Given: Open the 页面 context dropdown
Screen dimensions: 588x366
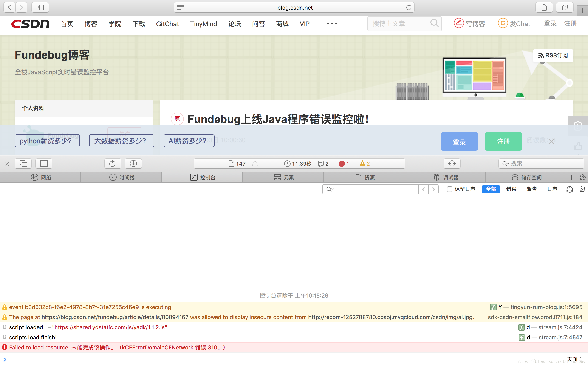Looking at the screenshot, I should (x=574, y=359).
